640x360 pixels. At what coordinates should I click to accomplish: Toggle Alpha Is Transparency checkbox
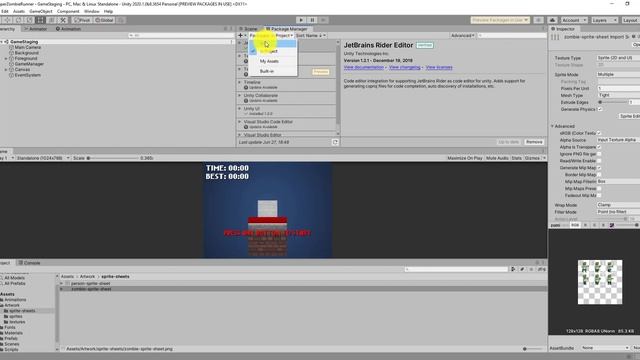(x=599, y=147)
